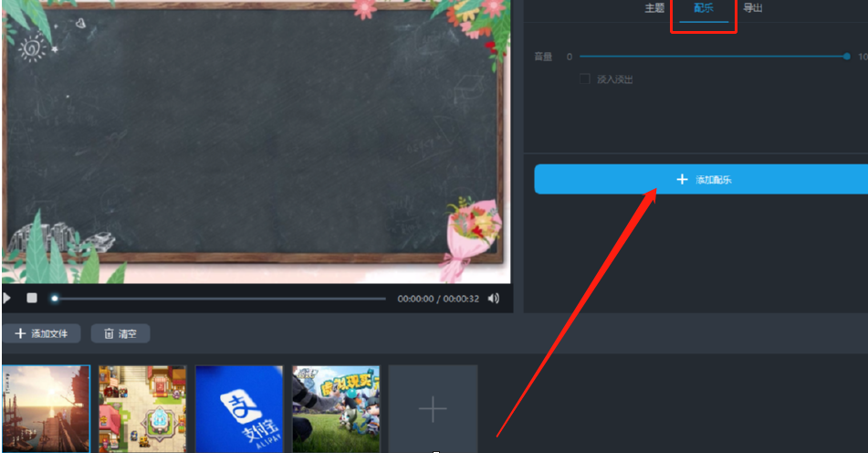868x453 pixels.
Task: Mute the preview speaker icon
Action: click(493, 299)
